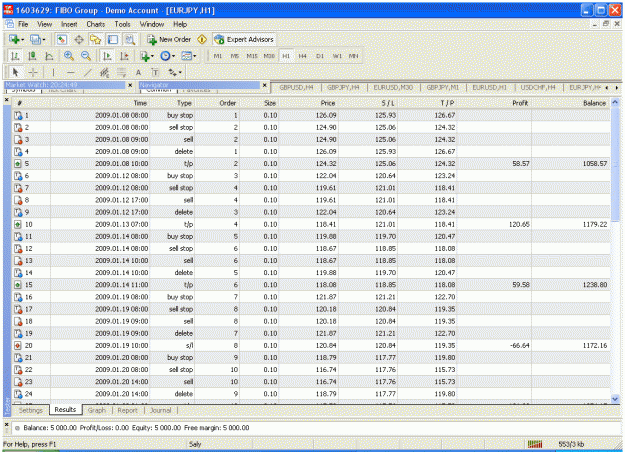Toggle the Expert Advisors button
This screenshot has height=452, width=625.
pos(244,39)
